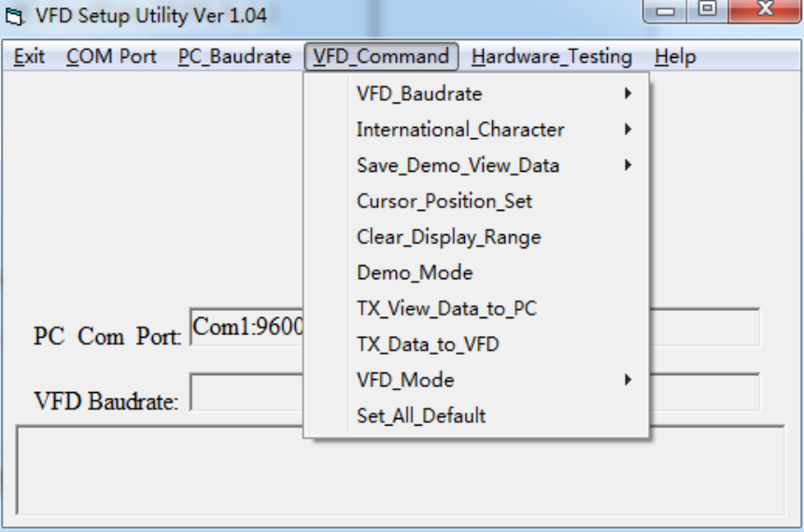Open the Exit menu

click(x=29, y=57)
